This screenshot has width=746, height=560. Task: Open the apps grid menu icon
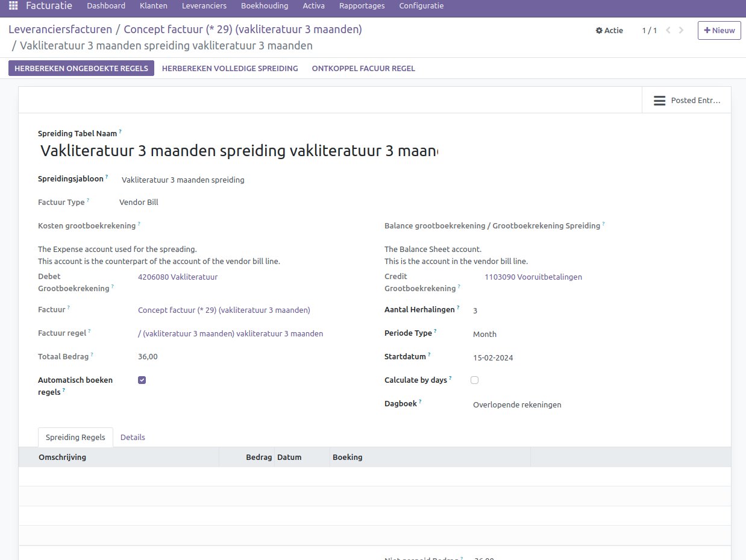[x=13, y=6]
